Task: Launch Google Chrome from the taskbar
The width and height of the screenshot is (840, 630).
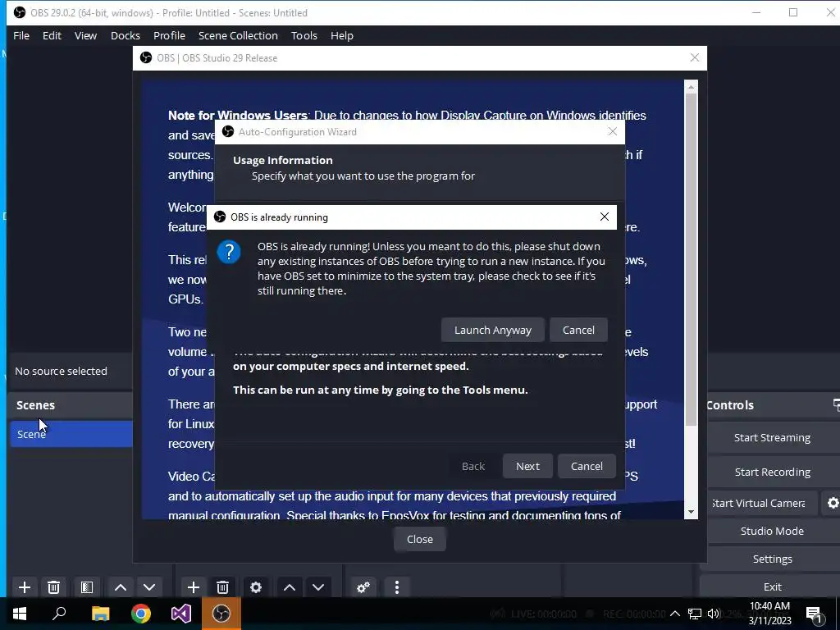Action: pos(141,614)
